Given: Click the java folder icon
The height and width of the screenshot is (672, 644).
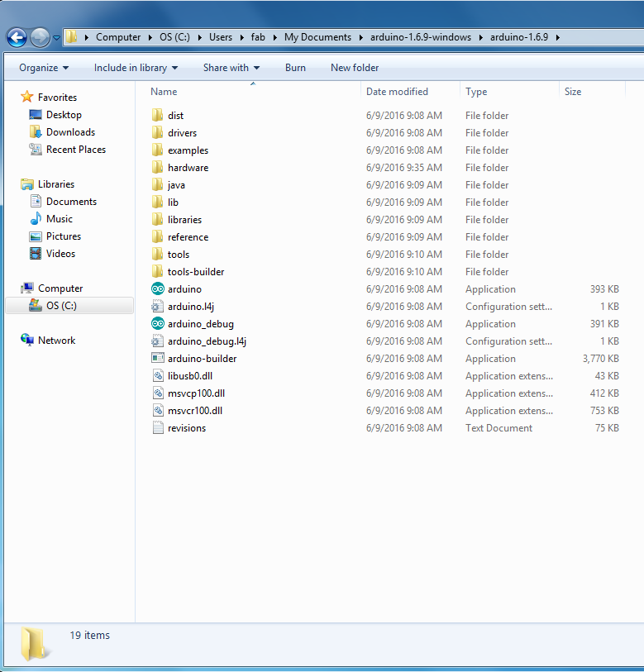Looking at the screenshot, I should point(157,184).
